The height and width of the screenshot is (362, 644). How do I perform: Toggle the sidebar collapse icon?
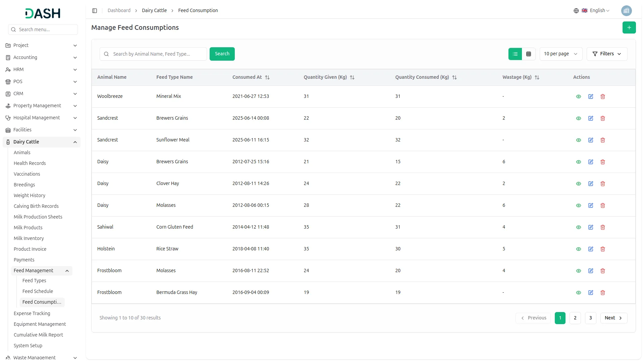tap(95, 11)
